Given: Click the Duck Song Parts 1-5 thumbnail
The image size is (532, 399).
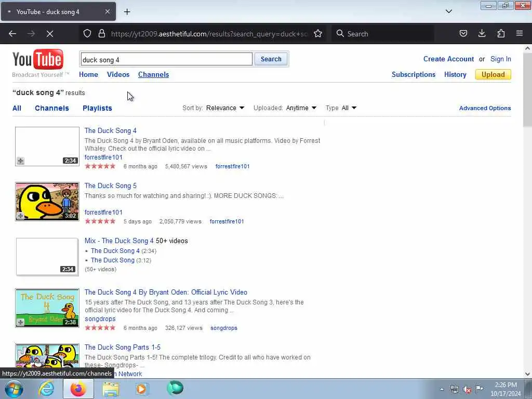Looking at the screenshot, I should click(x=47, y=356).
